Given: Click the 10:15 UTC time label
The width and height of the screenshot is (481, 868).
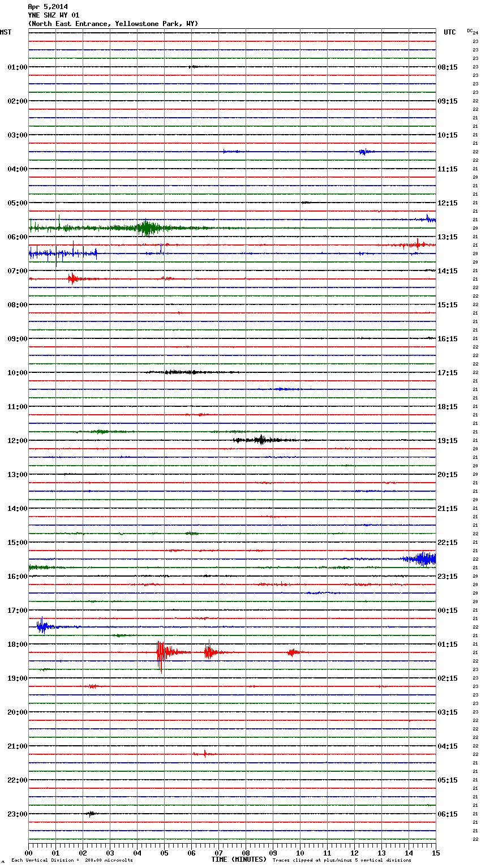Looking at the screenshot, I should tap(448, 135).
